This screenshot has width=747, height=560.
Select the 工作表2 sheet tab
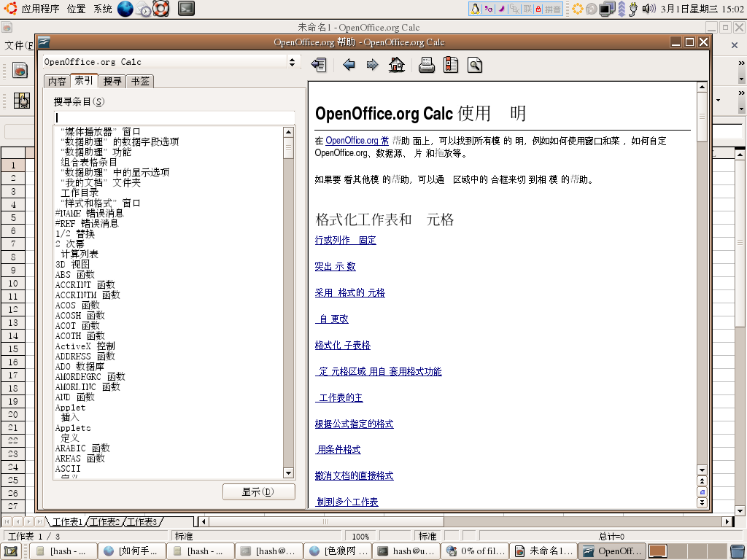click(x=104, y=522)
